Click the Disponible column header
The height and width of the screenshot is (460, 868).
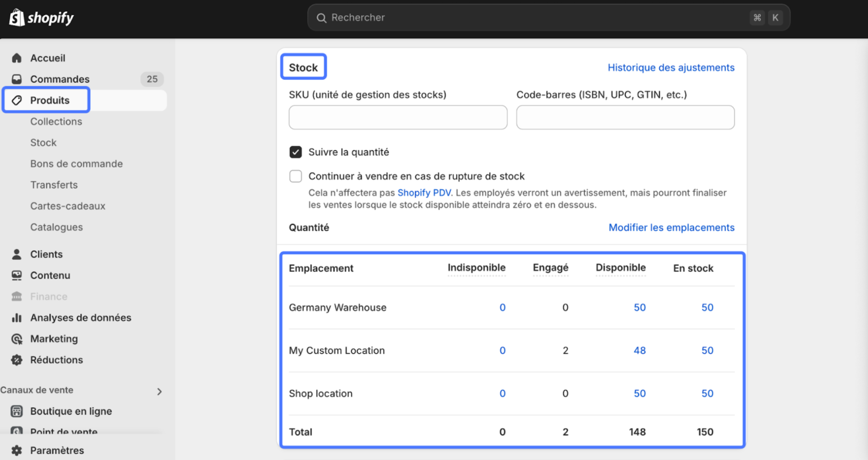coord(621,268)
